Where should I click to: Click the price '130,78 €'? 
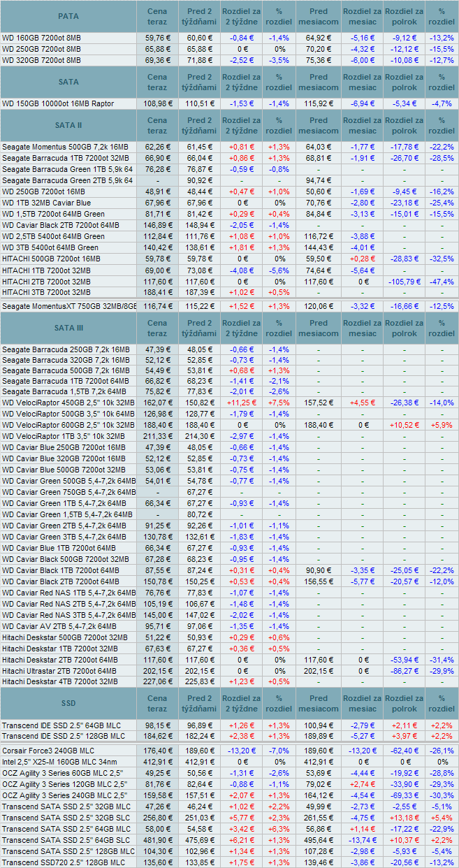(x=157, y=537)
